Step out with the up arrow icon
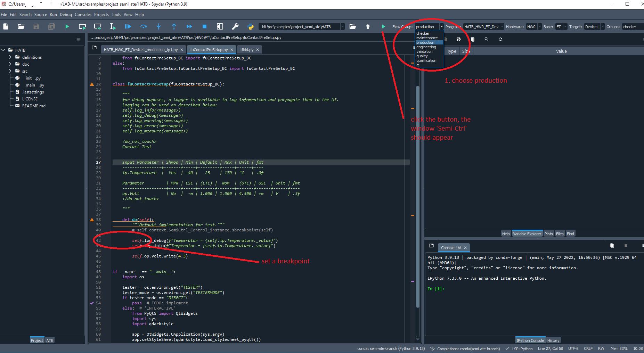This screenshot has height=353, width=644. [174, 26]
